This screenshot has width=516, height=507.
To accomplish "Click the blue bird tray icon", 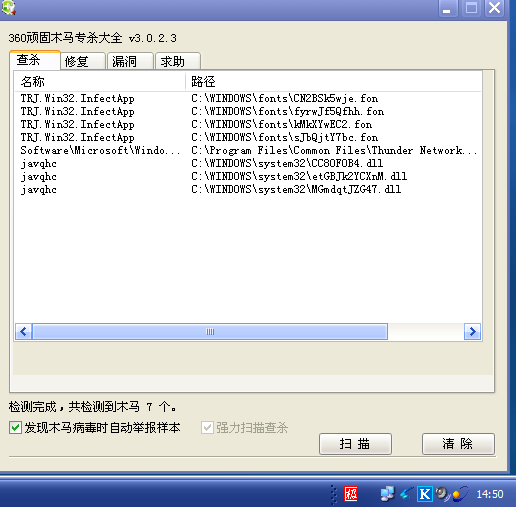I will 406,494.
